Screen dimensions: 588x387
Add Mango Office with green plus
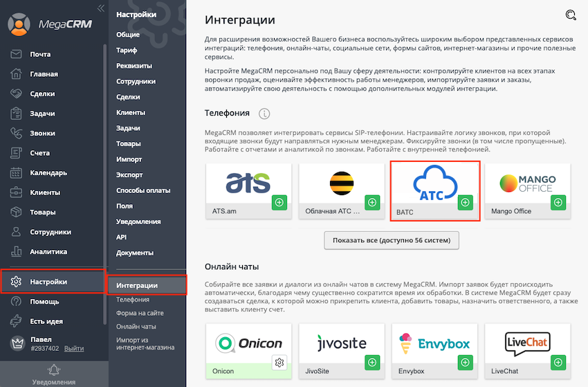tap(558, 202)
